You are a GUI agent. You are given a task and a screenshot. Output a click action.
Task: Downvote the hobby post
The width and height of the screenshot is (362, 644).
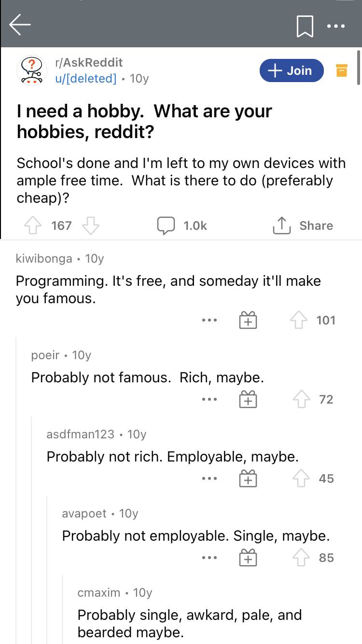(90, 225)
